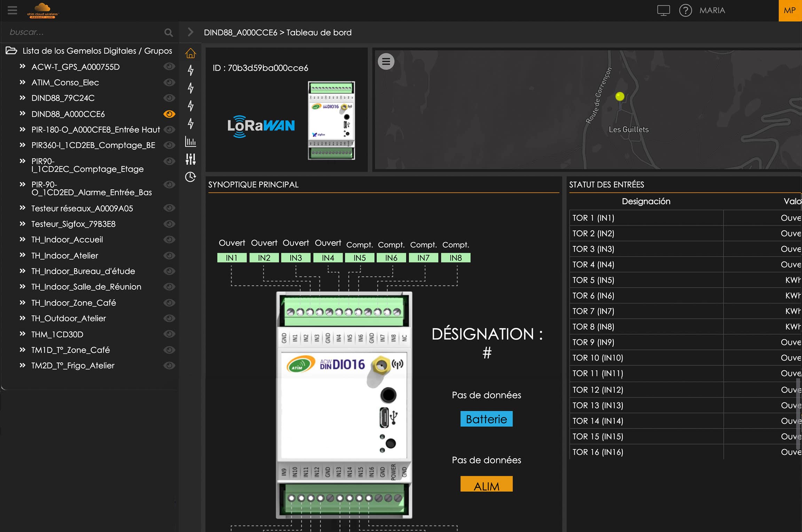Toggle visibility eye for DIND88_A000CCE6
802x532 pixels.
[169, 114]
